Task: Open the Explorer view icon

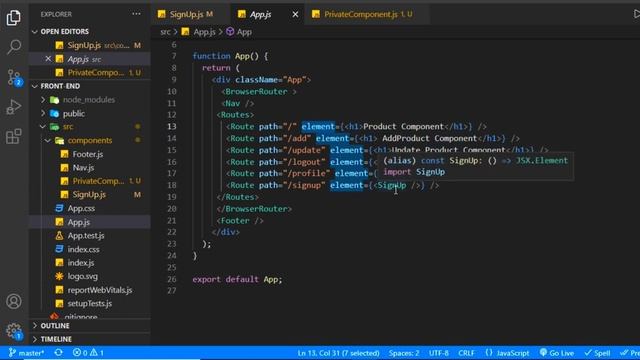Action: [13, 18]
